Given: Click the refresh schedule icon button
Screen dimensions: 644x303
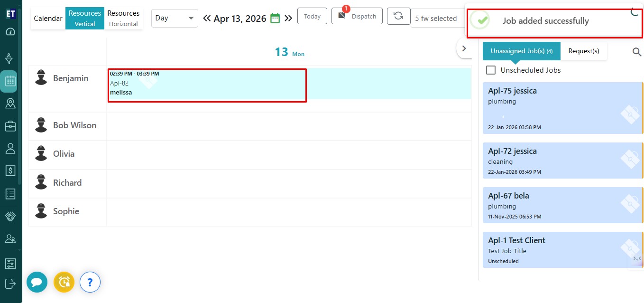Looking at the screenshot, I should [398, 16].
